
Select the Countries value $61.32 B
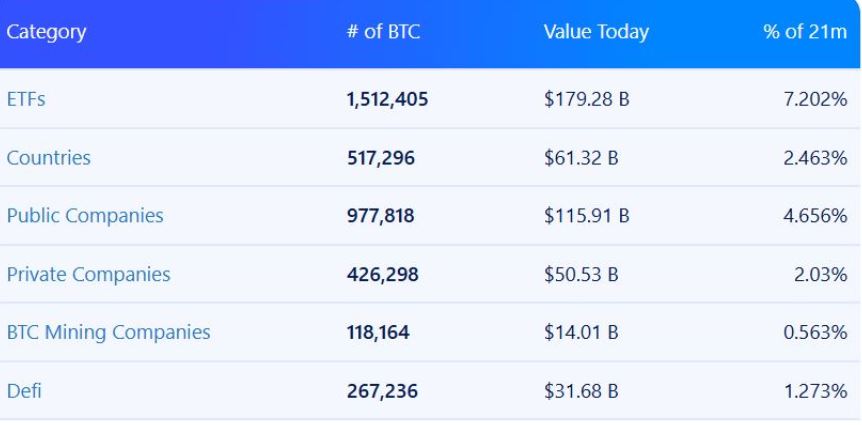point(580,158)
